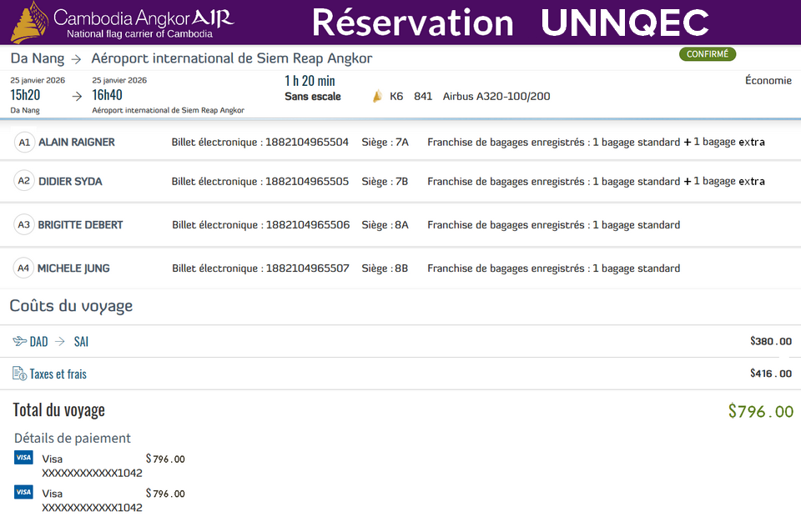Select the A3 passenger badge
Image resolution: width=801 pixels, height=532 pixels.
click(x=24, y=225)
